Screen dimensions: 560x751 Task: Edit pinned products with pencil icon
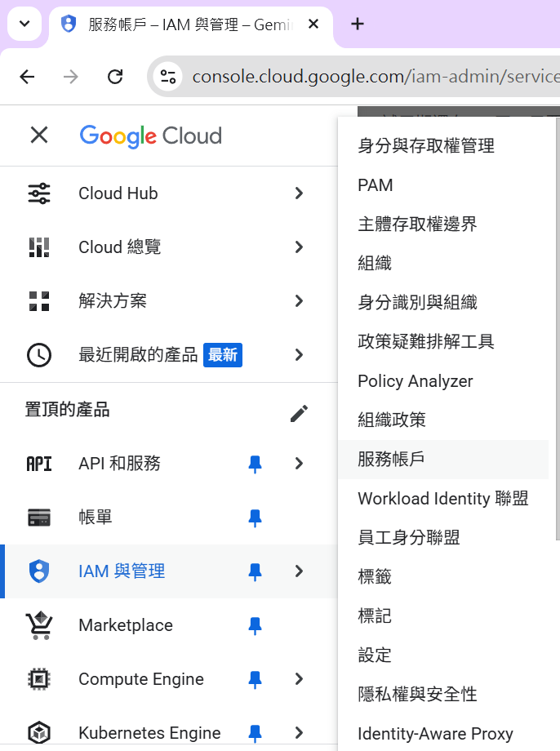tap(299, 414)
